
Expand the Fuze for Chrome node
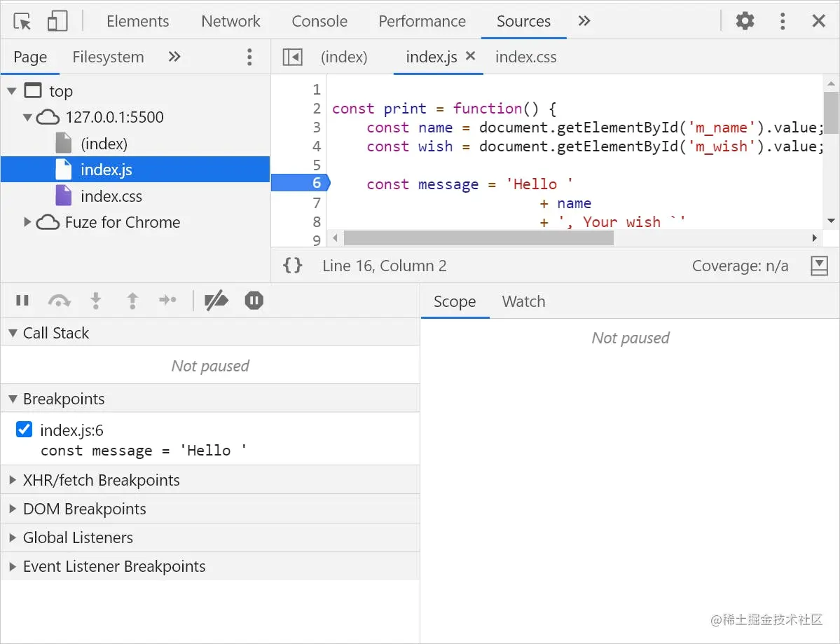pos(27,222)
